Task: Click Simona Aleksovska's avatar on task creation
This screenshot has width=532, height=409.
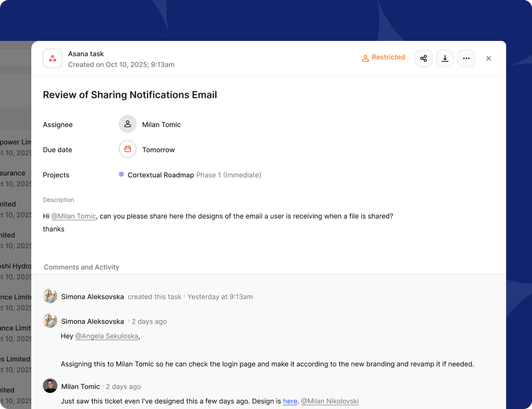Action: pyautogui.click(x=50, y=297)
